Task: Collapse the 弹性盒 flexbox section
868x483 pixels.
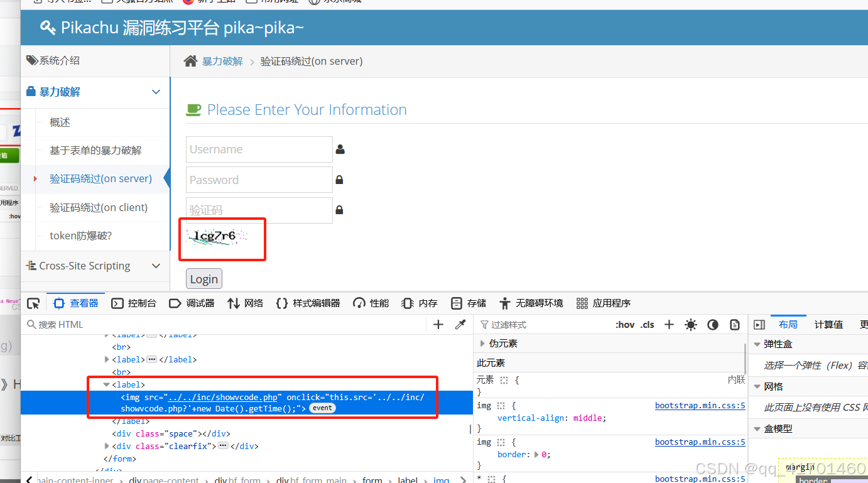Action: [x=757, y=344]
